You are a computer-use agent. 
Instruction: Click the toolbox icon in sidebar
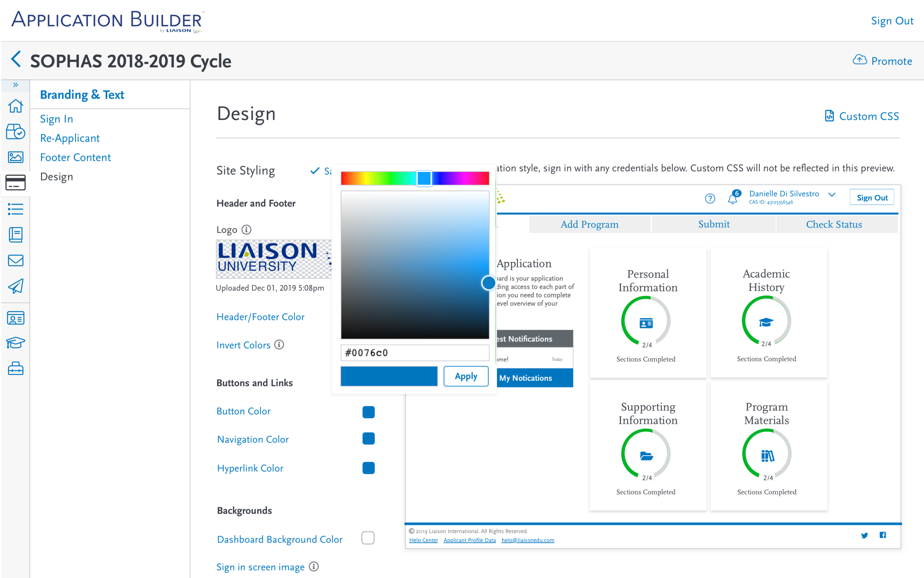(16, 368)
